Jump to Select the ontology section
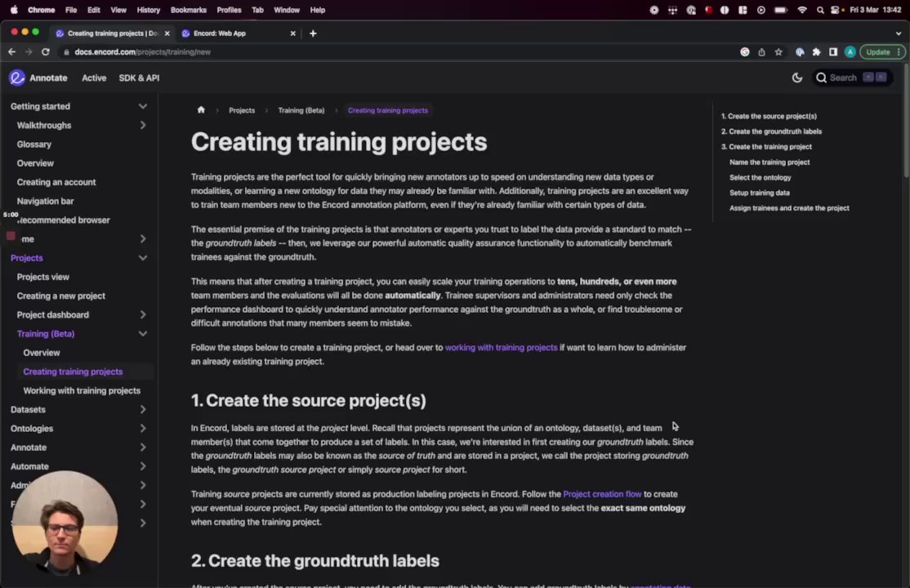This screenshot has width=910, height=588. pyautogui.click(x=760, y=177)
